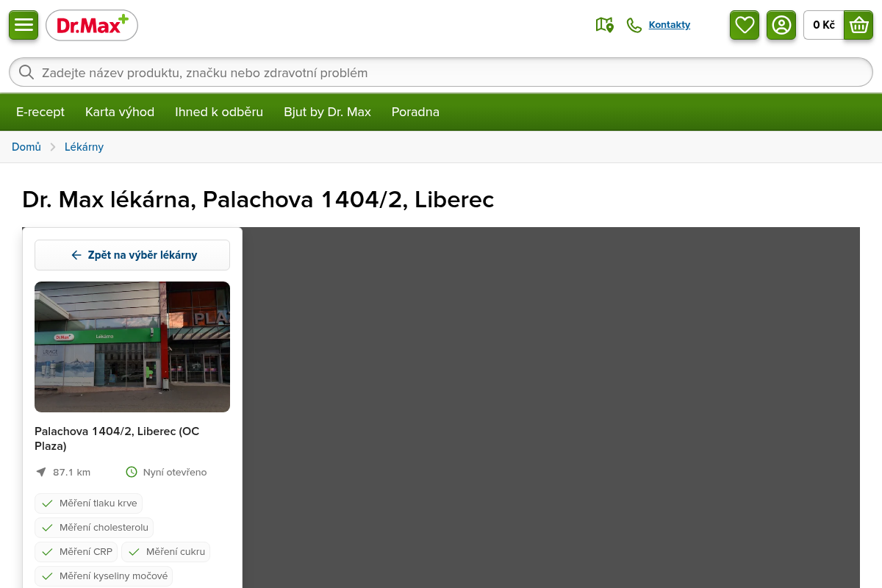Click Zpět na výběr lékárny button

[132, 255]
